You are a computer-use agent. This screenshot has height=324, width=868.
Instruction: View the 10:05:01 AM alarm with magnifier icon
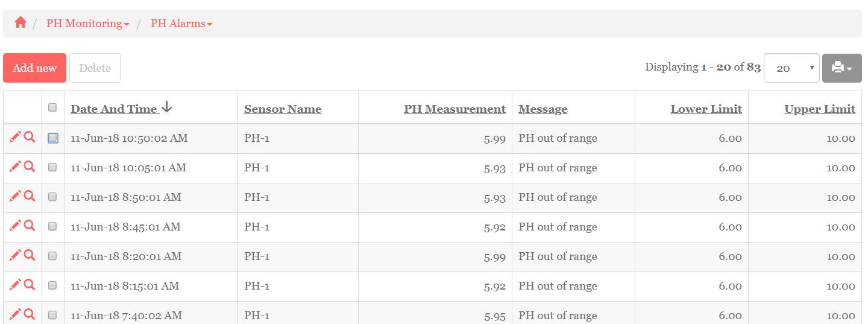pyautogui.click(x=30, y=167)
